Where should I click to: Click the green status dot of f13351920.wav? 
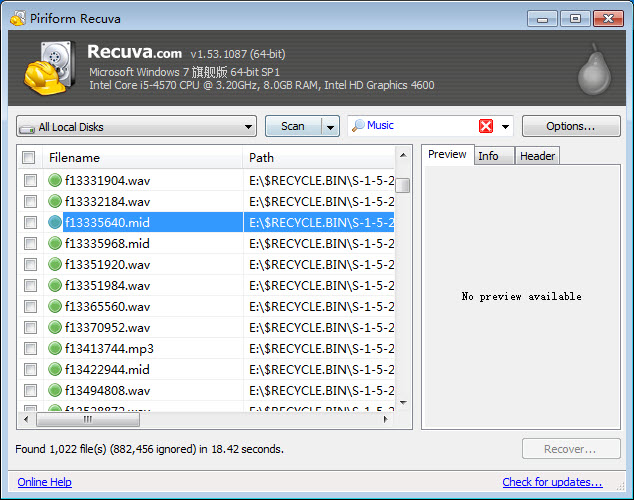55,264
